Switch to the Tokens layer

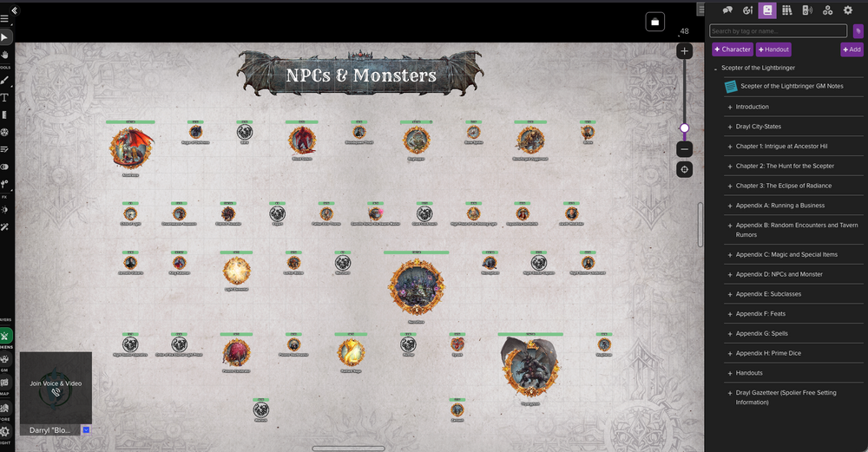[5, 336]
